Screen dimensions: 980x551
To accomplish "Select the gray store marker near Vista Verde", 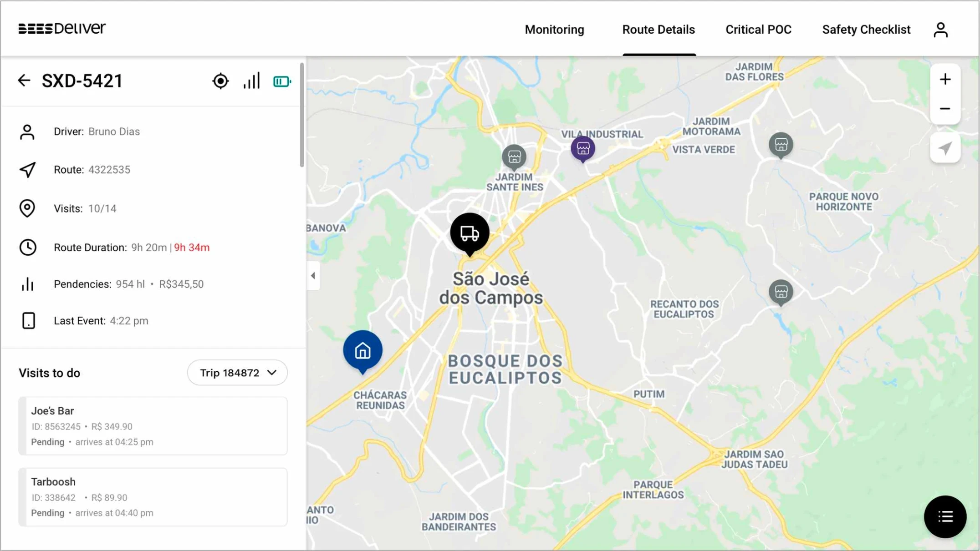I will (781, 146).
